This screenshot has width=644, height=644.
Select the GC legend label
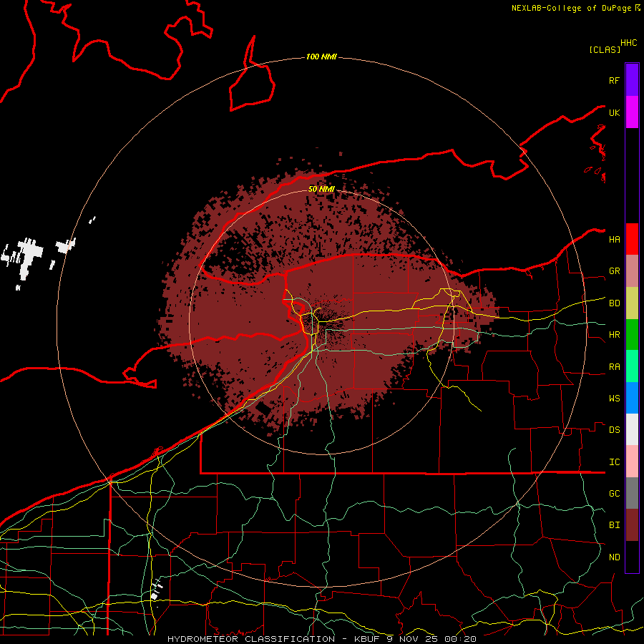click(614, 494)
